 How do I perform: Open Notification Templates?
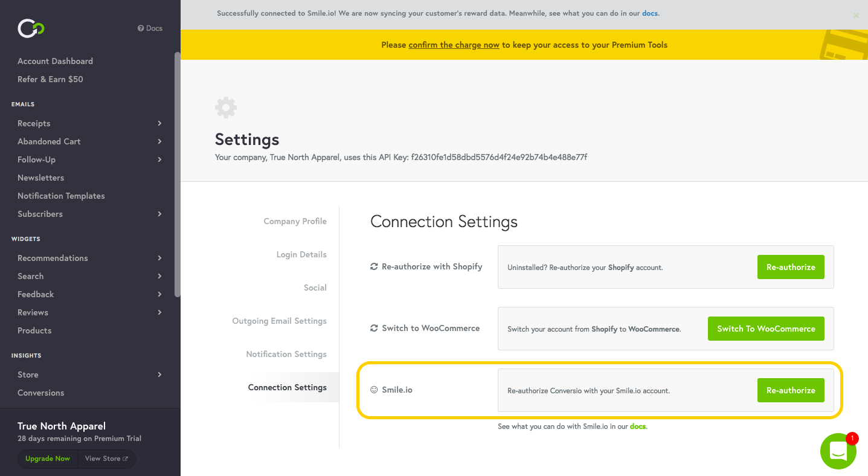pos(61,196)
